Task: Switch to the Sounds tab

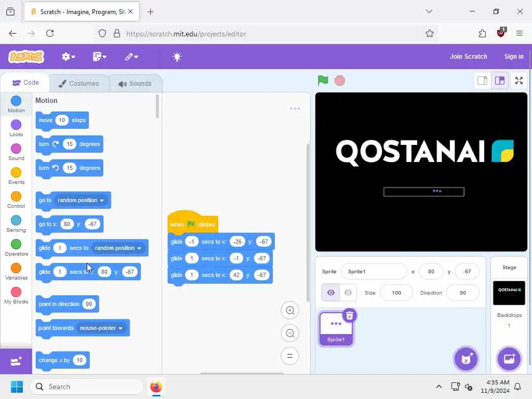Action: point(135,84)
